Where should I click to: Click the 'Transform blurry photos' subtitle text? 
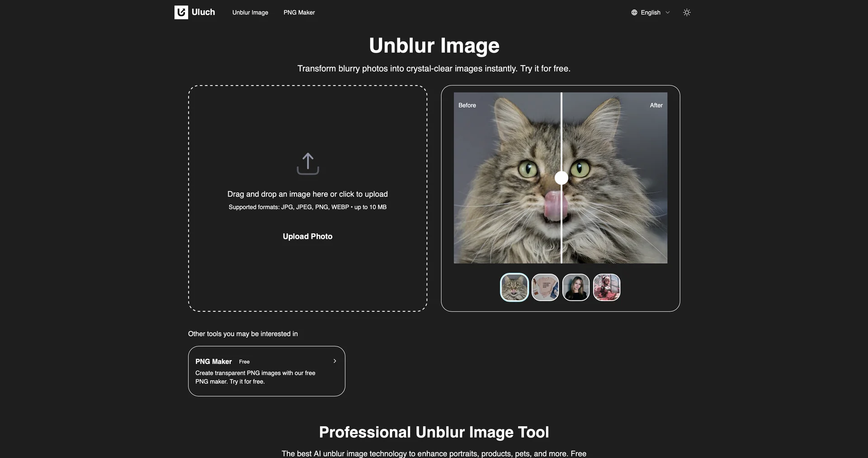tap(434, 69)
